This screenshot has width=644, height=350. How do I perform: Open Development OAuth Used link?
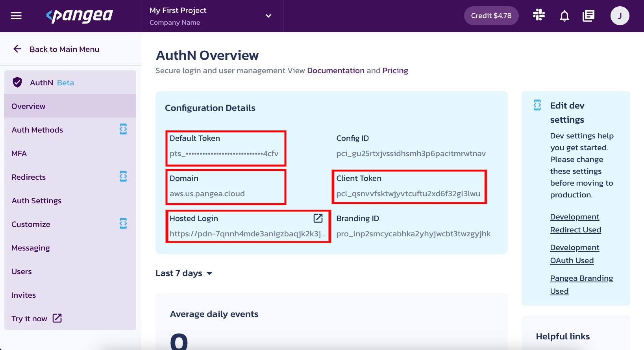point(575,254)
